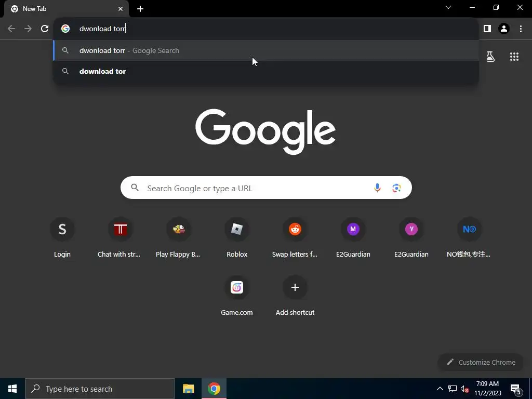Go forward using the forward arrow

tap(28, 29)
